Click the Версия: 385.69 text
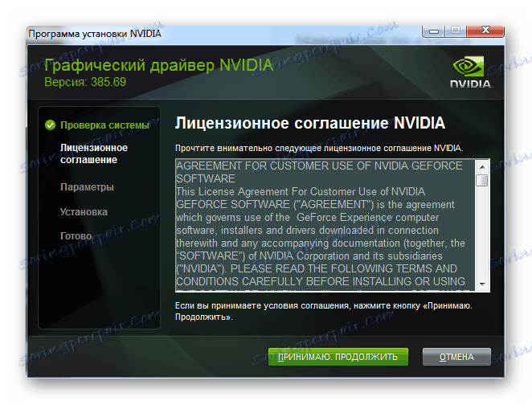The height and width of the screenshot is (405, 532). coord(85,82)
